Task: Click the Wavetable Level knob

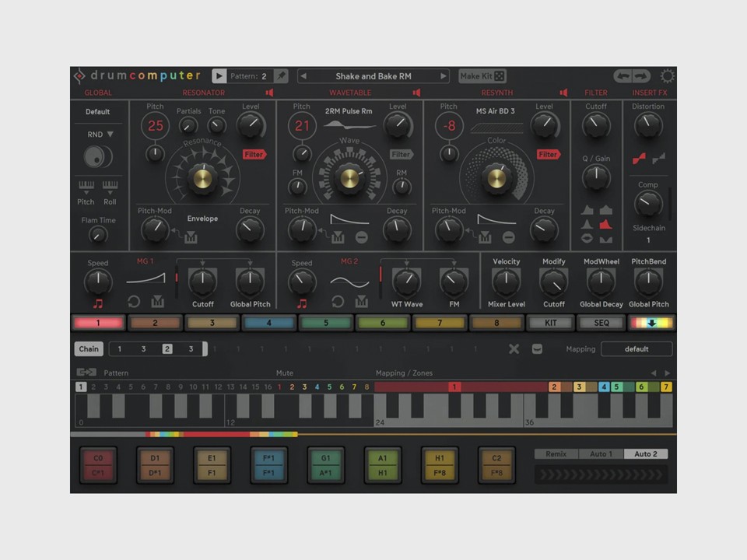Action: [398, 126]
